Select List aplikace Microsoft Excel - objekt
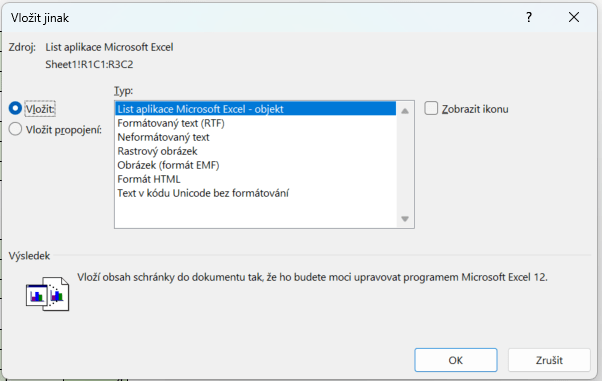The width and height of the screenshot is (602, 381). pyautogui.click(x=256, y=109)
